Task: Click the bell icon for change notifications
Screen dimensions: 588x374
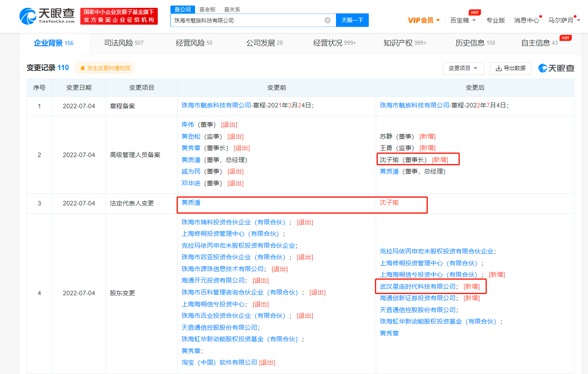Action: pos(82,68)
